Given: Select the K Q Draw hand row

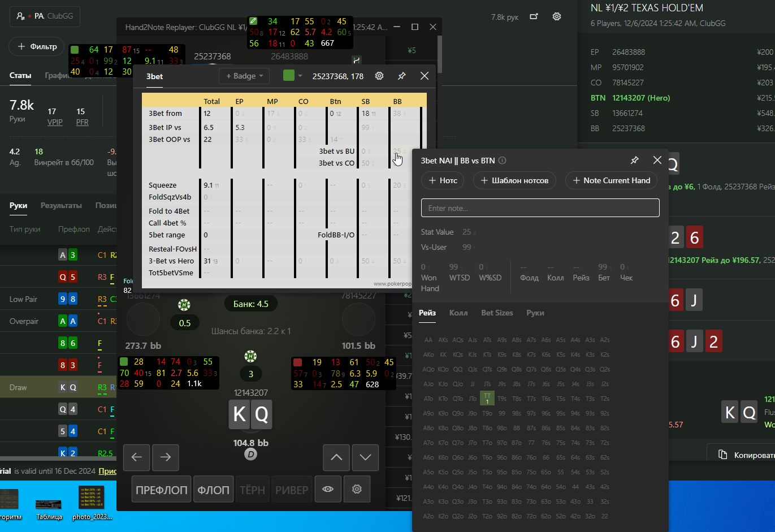Looking at the screenshot, I should pyautogui.click(x=58, y=387).
